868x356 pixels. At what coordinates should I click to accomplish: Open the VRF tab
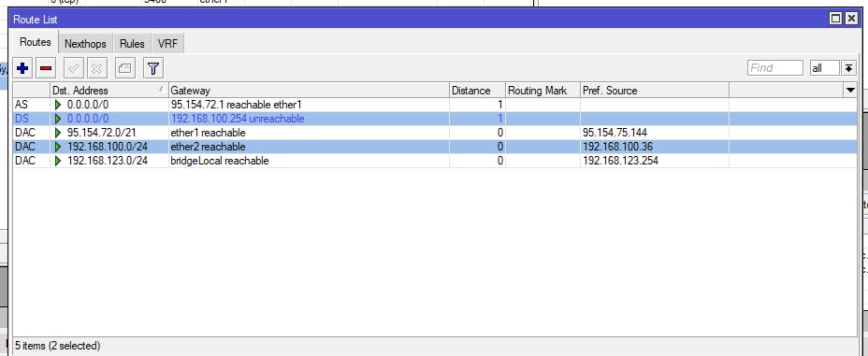coord(167,43)
